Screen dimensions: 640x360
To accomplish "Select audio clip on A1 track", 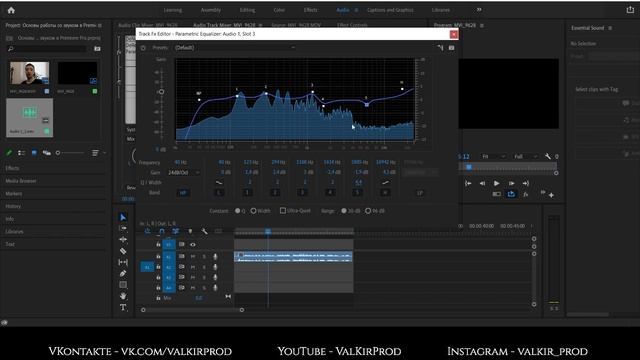I will [x=293, y=256].
